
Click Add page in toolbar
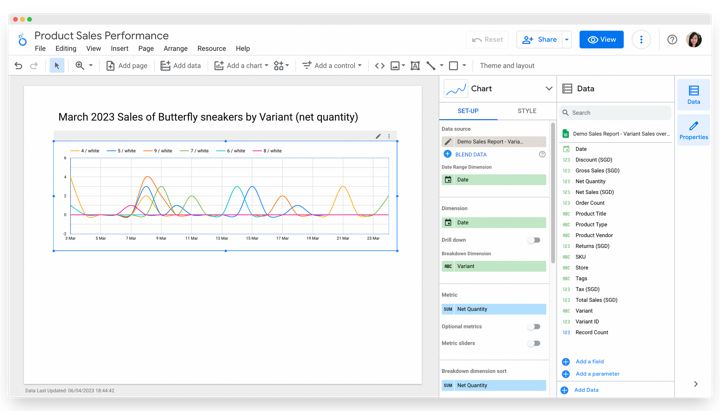click(x=127, y=66)
